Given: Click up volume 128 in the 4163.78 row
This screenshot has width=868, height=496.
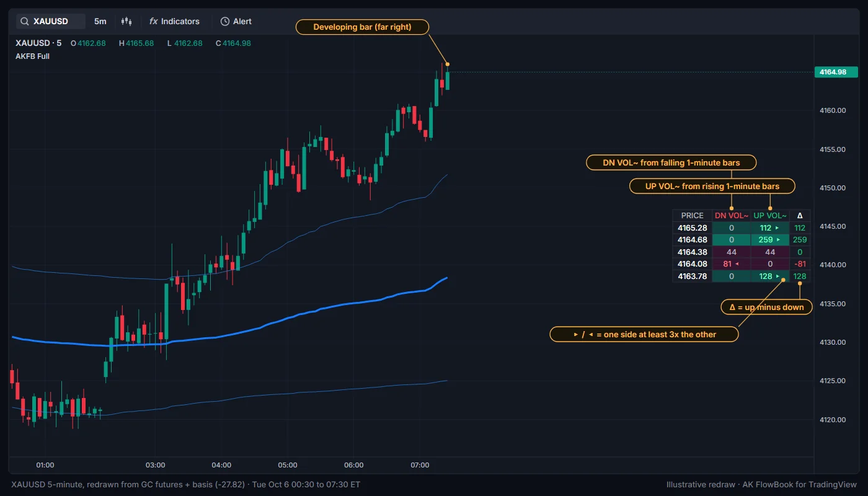Looking at the screenshot, I should [x=770, y=276].
